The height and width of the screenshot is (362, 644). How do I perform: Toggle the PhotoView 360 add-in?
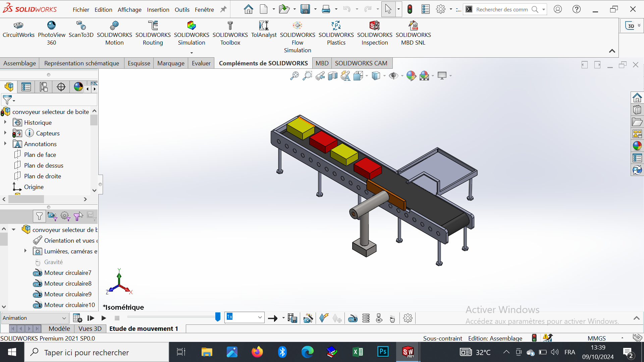(51, 34)
